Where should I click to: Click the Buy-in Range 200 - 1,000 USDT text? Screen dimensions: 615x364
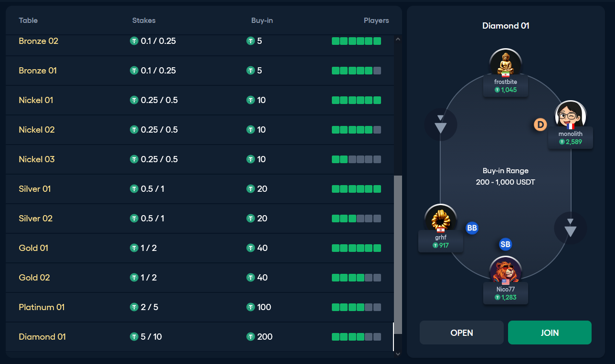505,177
